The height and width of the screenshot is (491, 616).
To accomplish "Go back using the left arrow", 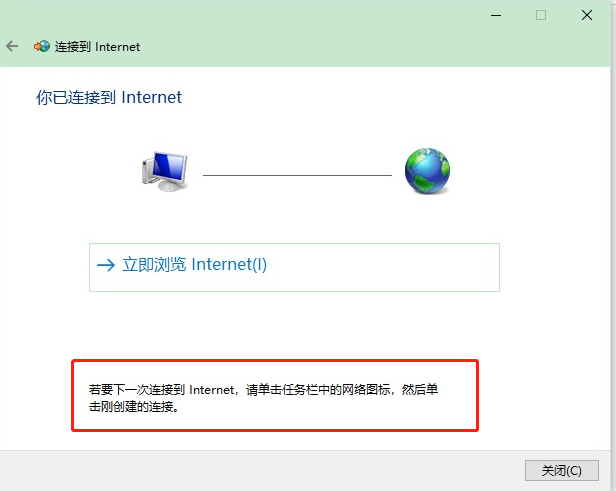I will pos(12,46).
